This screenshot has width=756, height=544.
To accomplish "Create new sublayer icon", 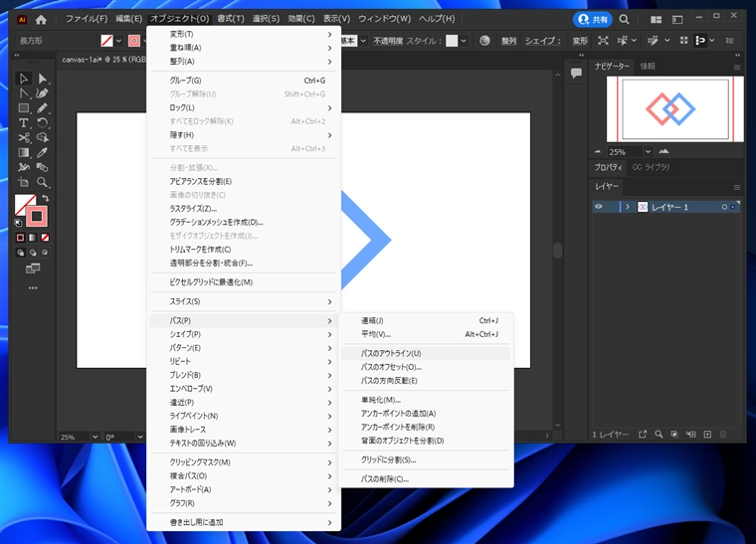I will (691, 435).
